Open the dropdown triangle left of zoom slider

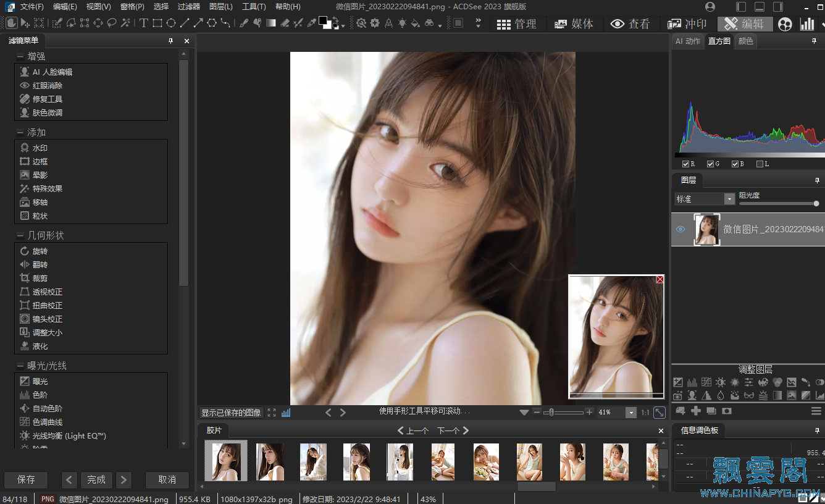pyautogui.click(x=524, y=413)
